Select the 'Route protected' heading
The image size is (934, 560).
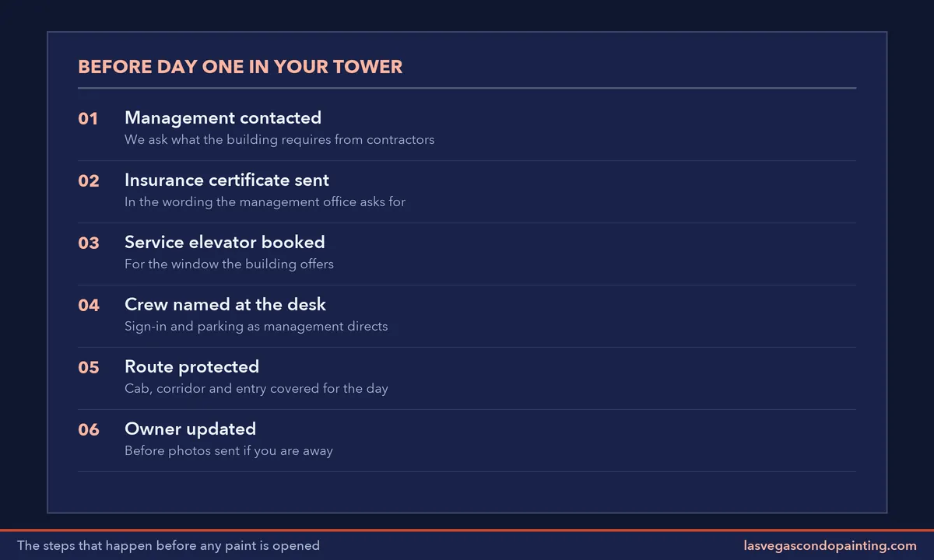pos(191,366)
